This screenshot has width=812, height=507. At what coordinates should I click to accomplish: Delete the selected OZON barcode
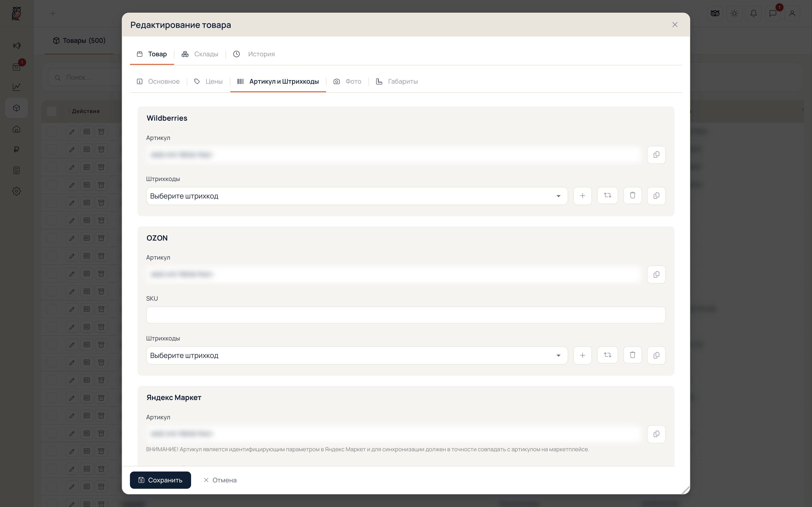pyautogui.click(x=632, y=355)
